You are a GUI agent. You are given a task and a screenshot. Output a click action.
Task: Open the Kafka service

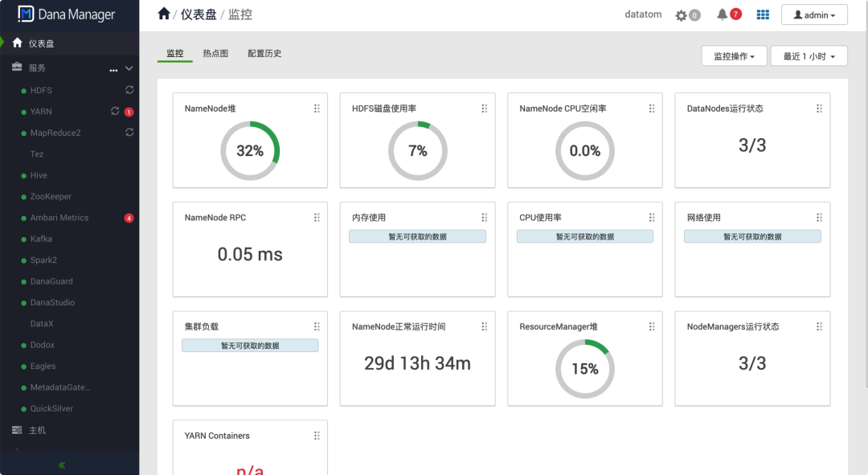[41, 239]
